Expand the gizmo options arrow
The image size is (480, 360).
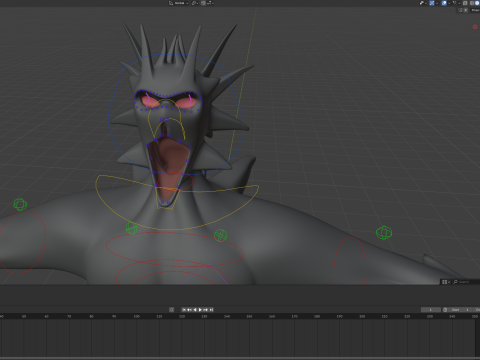tap(437, 3)
